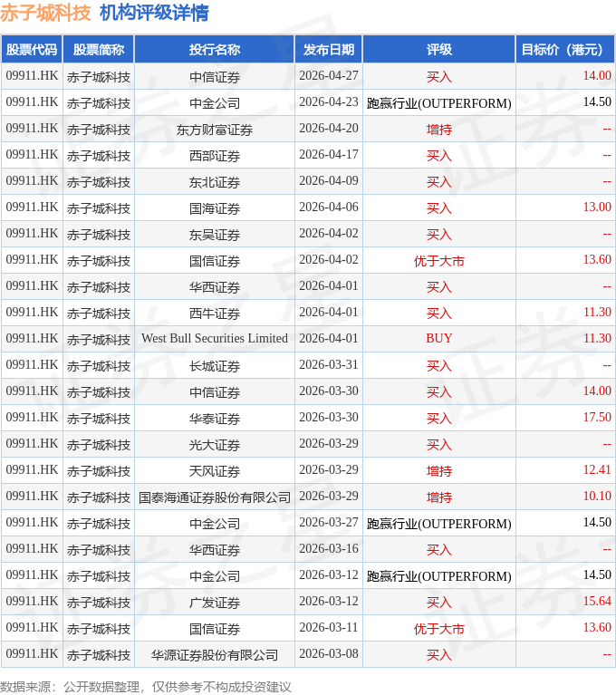
Task: Select the date 2026-04-17
Action: point(329,155)
